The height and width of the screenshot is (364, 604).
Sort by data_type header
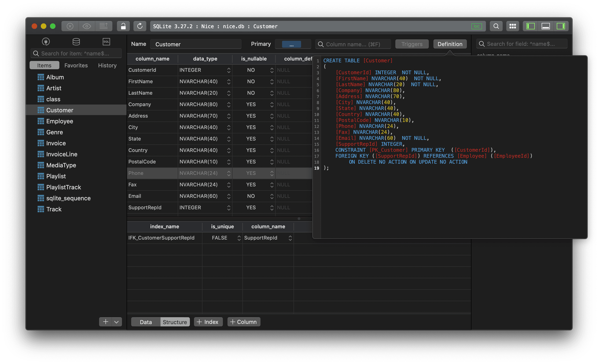coord(205,59)
